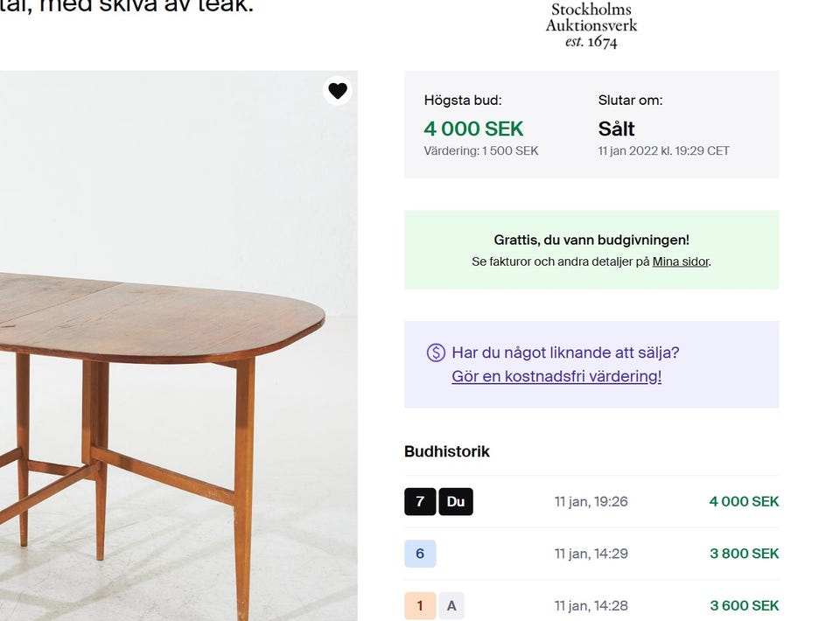Select bidder badge number 6
Screen dimensions: 840x621
click(x=420, y=554)
